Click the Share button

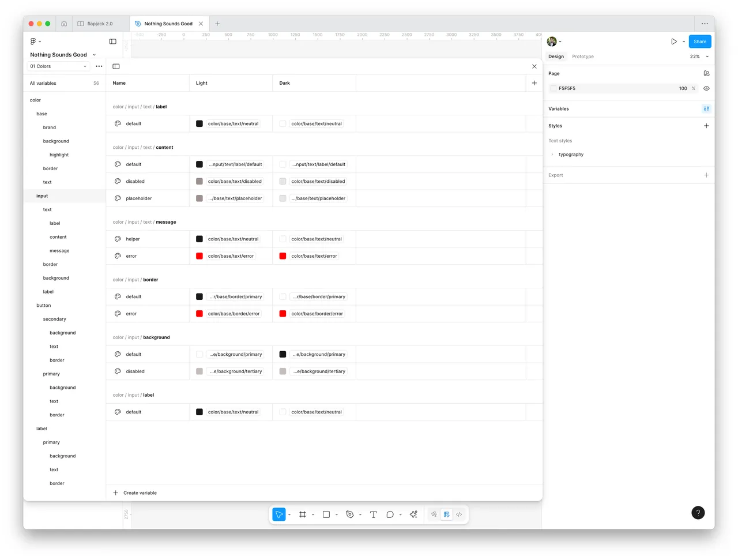point(700,42)
